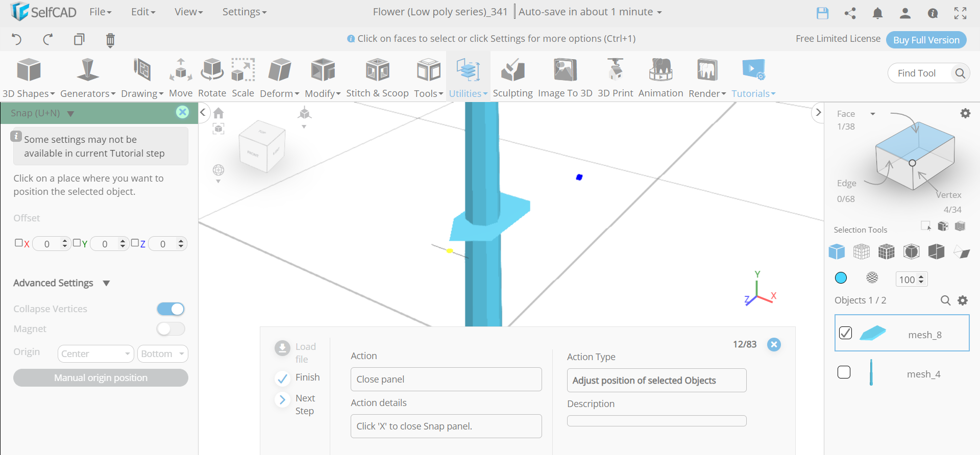The width and height of the screenshot is (980, 455).
Task: Open the Modify dropdown
Action: click(323, 78)
